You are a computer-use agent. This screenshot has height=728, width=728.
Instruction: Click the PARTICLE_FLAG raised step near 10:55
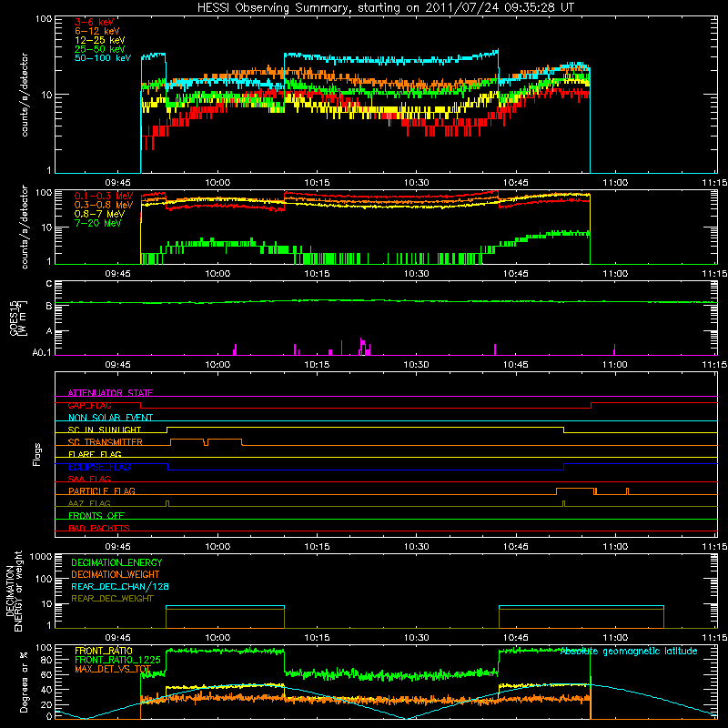575,489
